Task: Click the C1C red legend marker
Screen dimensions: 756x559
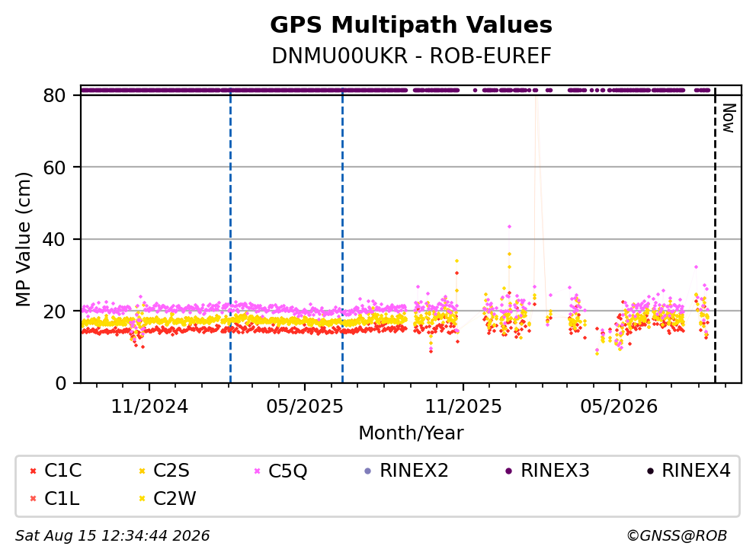Action: 34,471
